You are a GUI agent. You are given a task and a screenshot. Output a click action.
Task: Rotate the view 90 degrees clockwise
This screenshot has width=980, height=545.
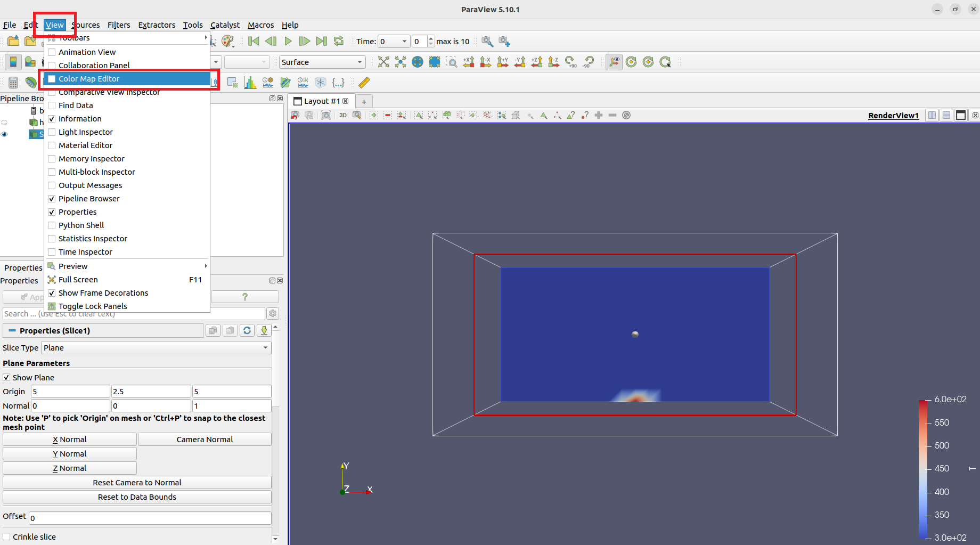pos(571,62)
